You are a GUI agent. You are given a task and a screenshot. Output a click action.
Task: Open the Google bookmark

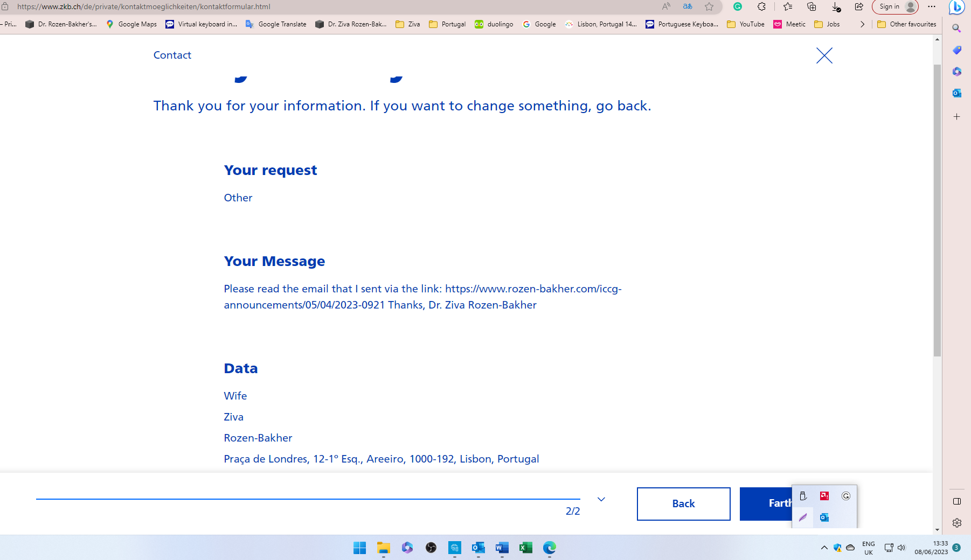click(x=539, y=24)
